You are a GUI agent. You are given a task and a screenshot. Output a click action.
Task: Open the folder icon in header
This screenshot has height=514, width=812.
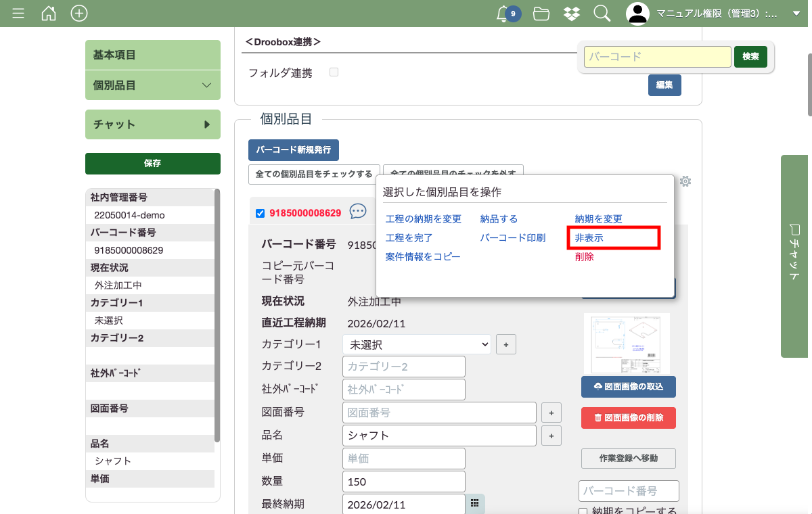click(541, 14)
